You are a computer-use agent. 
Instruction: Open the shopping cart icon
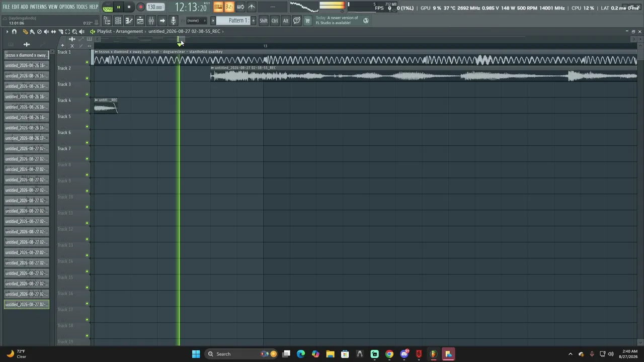307,21
